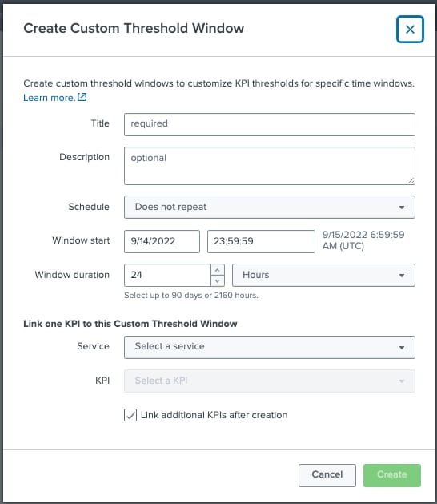
Task: Click the Hours unit dropdown caret
Action: (x=401, y=276)
